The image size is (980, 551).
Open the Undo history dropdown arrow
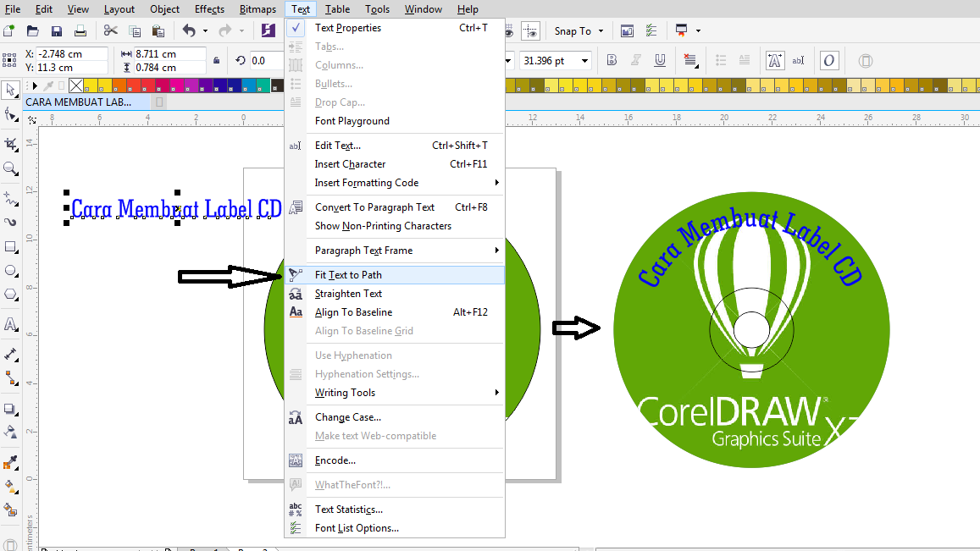tap(205, 30)
